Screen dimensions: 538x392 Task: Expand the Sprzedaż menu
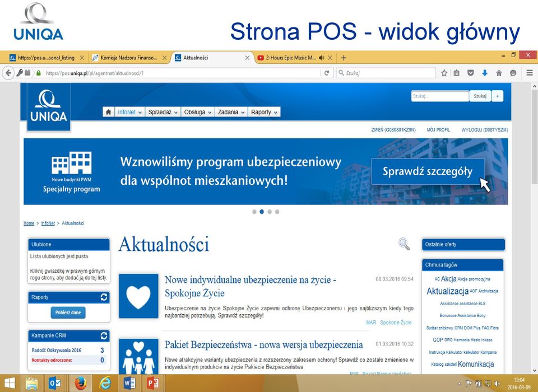(x=163, y=112)
